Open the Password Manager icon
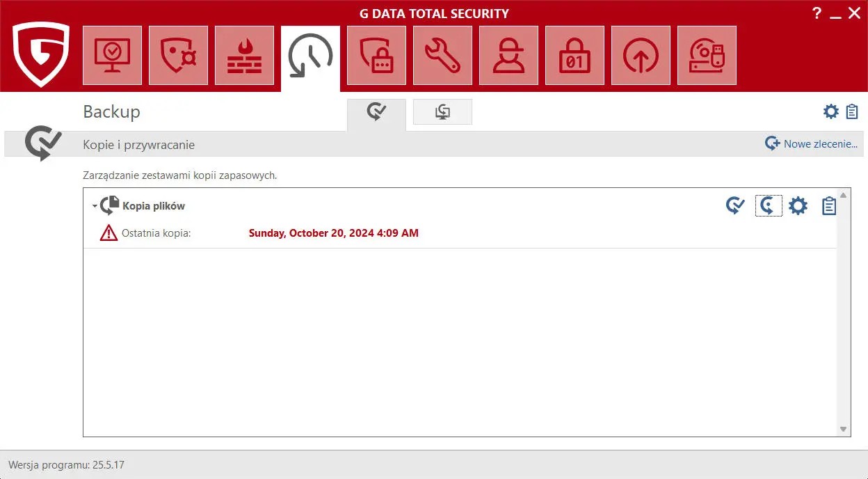 (x=376, y=56)
